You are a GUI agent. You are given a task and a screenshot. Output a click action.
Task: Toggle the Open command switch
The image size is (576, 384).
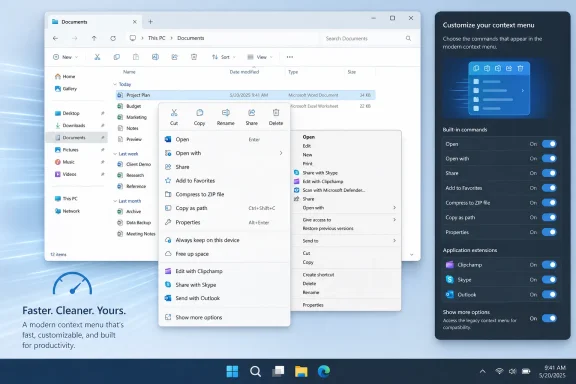[549, 144]
